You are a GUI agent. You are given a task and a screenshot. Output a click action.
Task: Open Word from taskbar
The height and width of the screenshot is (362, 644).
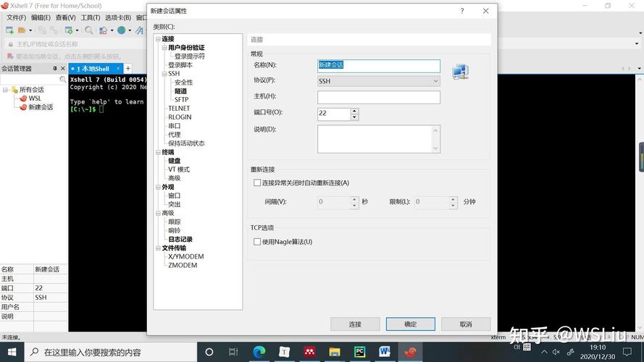point(385,352)
